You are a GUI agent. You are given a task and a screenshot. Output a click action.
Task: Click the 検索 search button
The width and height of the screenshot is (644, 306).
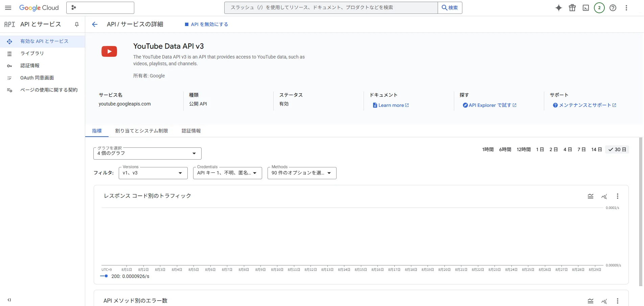(x=450, y=8)
